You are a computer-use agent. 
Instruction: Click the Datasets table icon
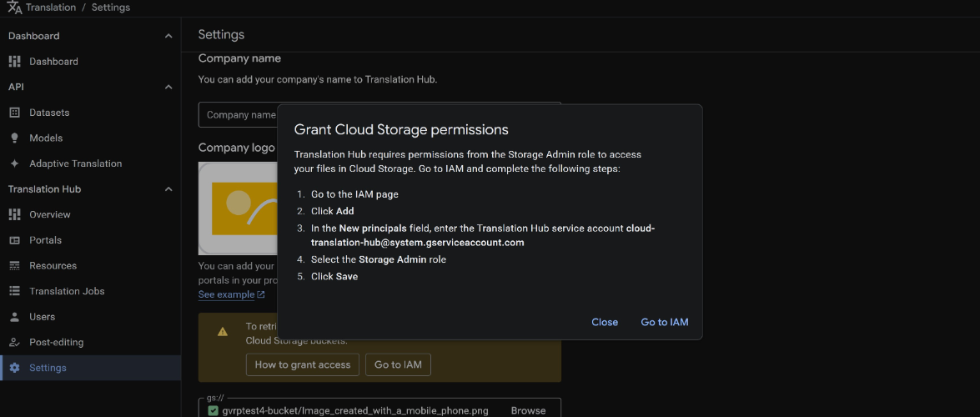click(14, 113)
